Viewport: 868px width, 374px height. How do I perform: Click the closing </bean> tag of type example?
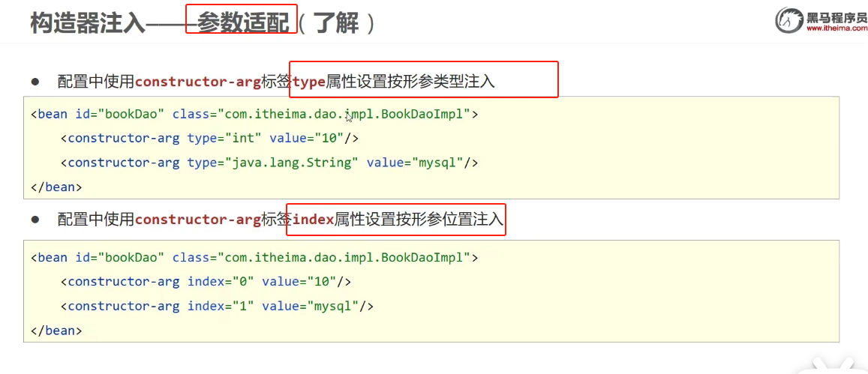click(x=56, y=187)
